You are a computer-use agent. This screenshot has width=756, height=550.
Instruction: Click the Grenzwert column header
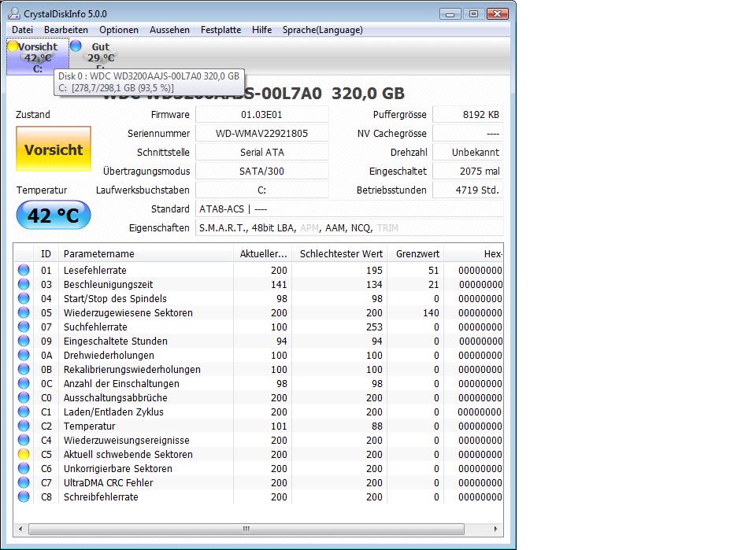coord(417,254)
